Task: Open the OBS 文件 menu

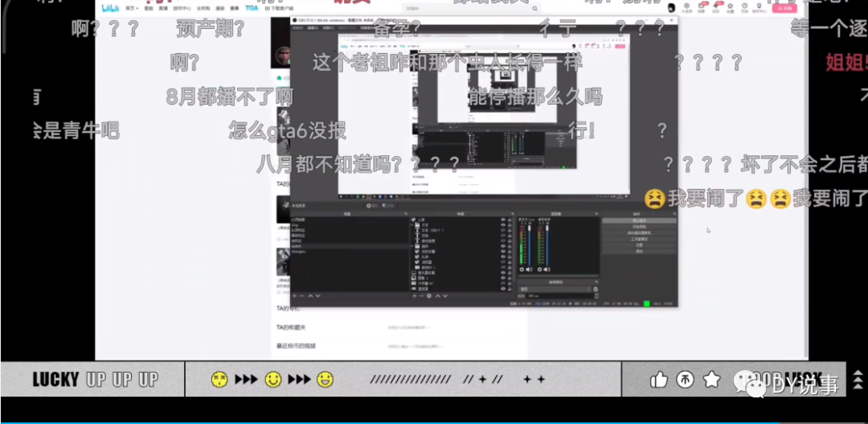Action: pyautogui.click(x=298, y=27)
